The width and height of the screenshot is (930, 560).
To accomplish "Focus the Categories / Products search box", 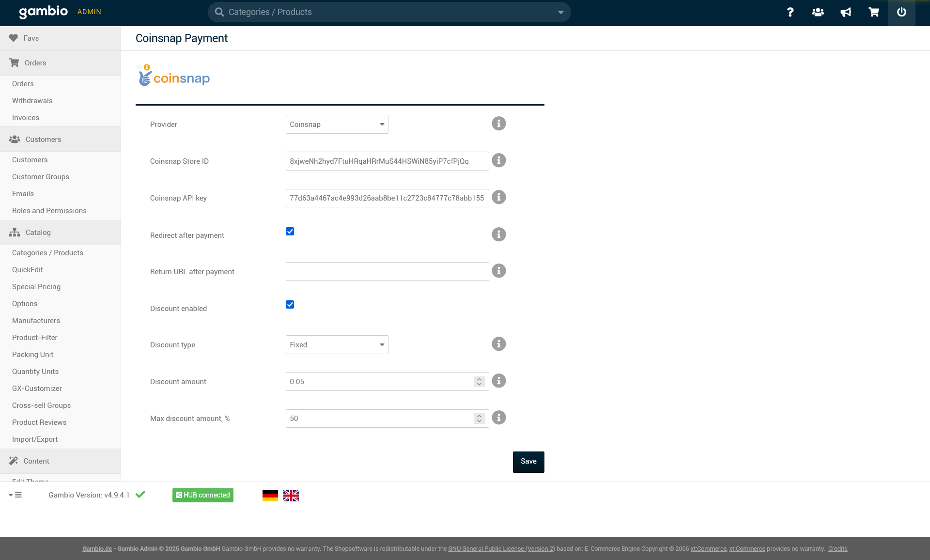I will pos(389,12).
